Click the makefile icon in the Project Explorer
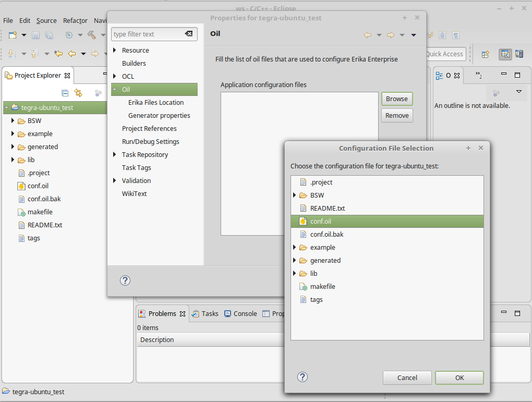The image size is (532, 402). click(x=21, y=212)
